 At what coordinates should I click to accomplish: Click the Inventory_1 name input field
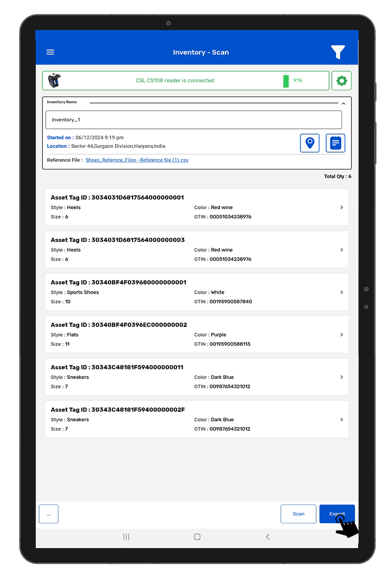[194, 120]
